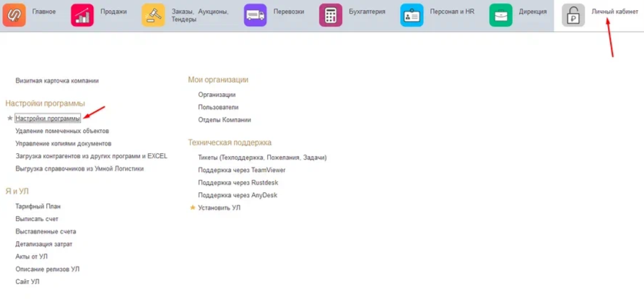Screen dimensions: 644x299
Task: Click the red Продажи chart icon
Action: [82, 15]
